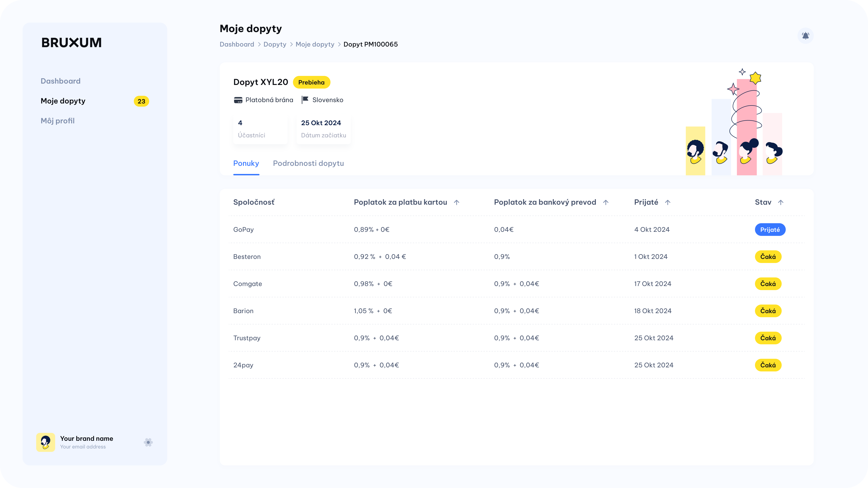868x488 pixels.
Task: Click the Prijaté status badge for GoPay
Action: [770, 230]
